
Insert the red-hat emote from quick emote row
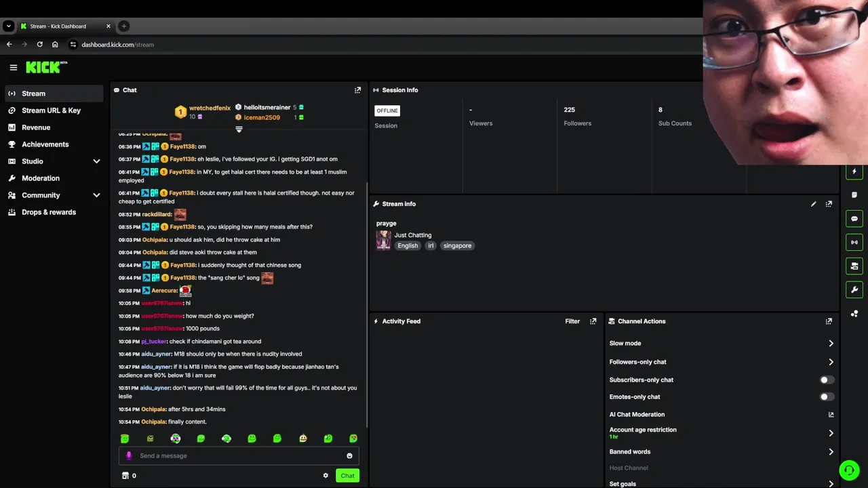(302, 439)
